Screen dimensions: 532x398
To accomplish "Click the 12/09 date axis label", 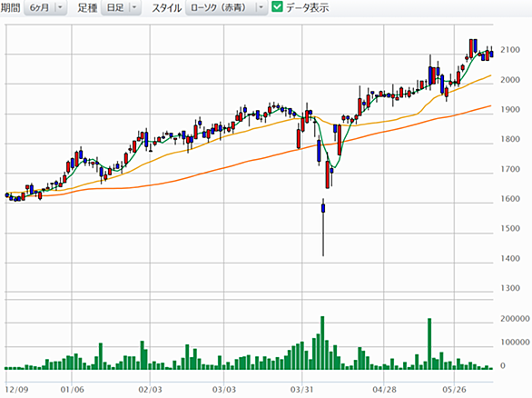I will tap(16, 390).
